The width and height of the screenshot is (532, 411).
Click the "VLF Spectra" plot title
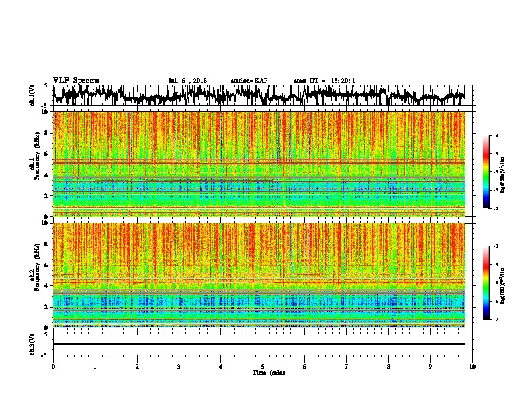click(x=76, y=81)
